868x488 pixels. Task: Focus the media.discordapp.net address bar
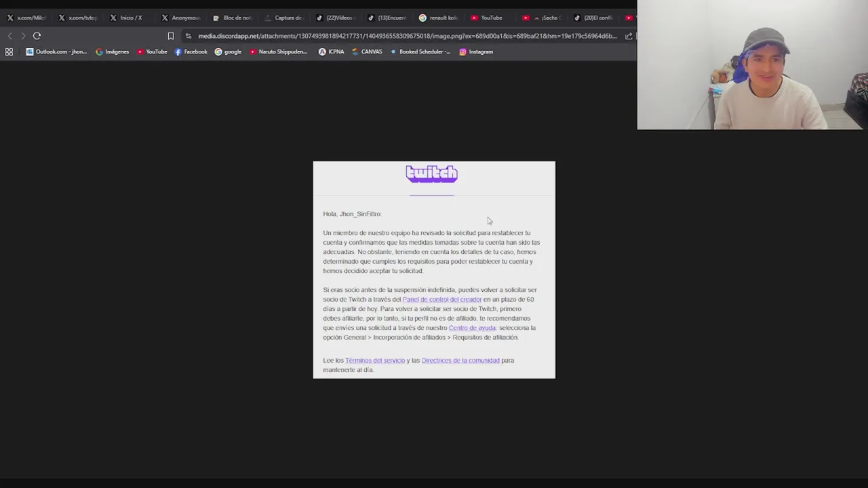tap(407, 36)
